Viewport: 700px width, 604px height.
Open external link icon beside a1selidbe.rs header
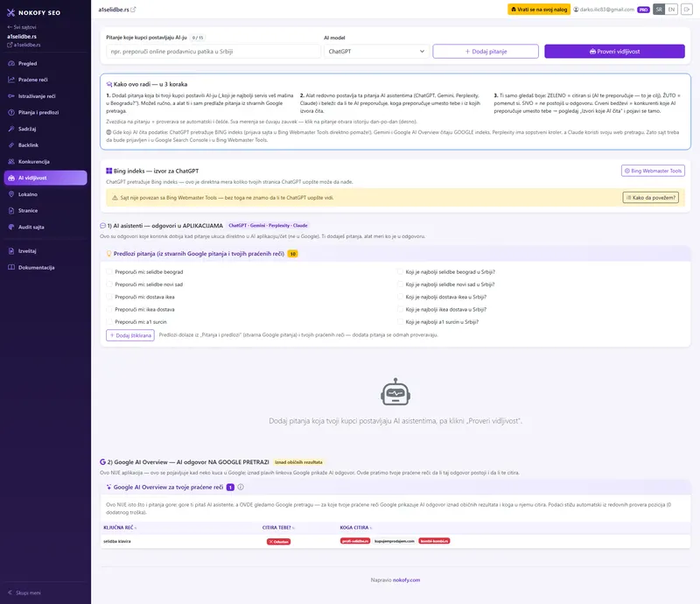point(133,10)
